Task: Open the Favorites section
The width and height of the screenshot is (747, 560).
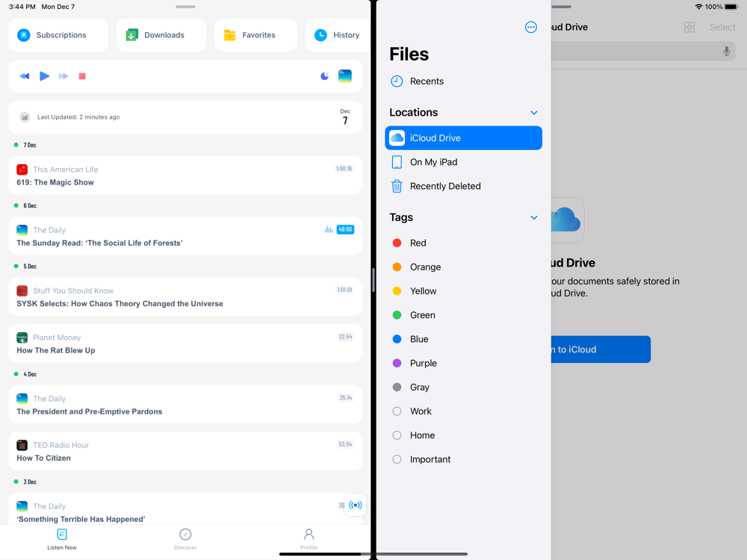Action: 255,35
